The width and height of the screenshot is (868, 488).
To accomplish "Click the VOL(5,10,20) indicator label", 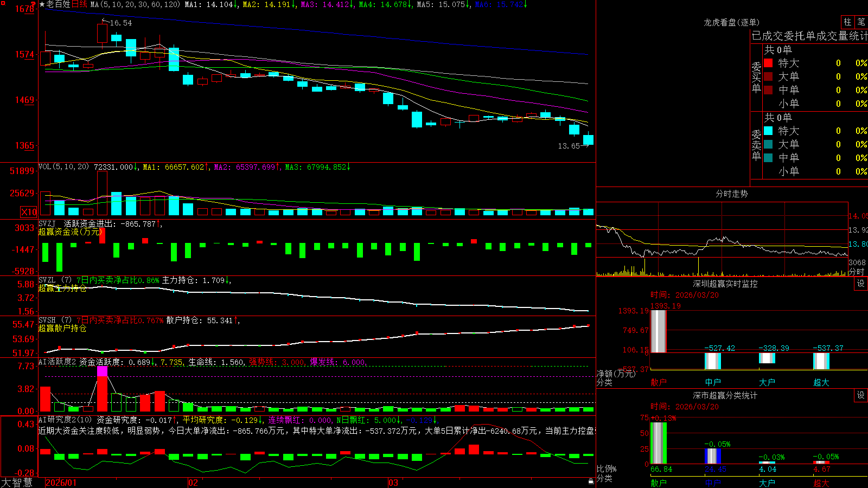I will coord(63,167).
